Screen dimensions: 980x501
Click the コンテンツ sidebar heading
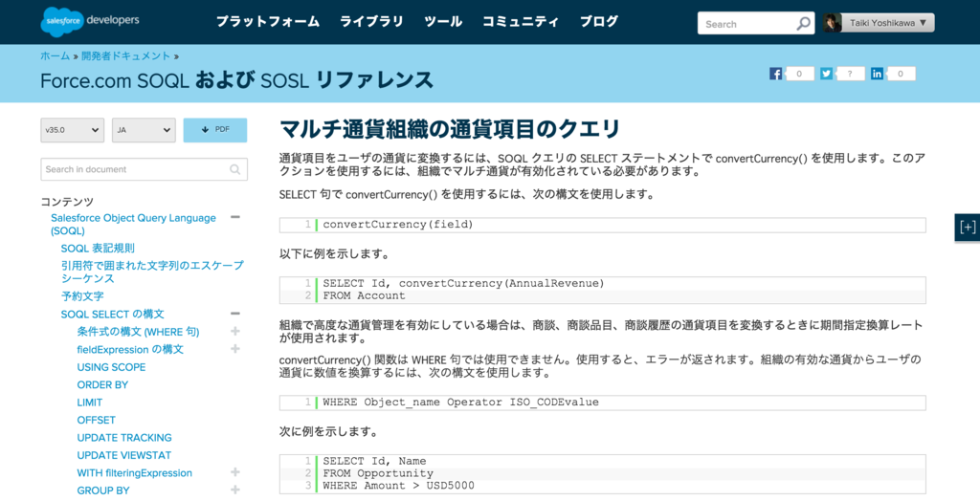67,201
